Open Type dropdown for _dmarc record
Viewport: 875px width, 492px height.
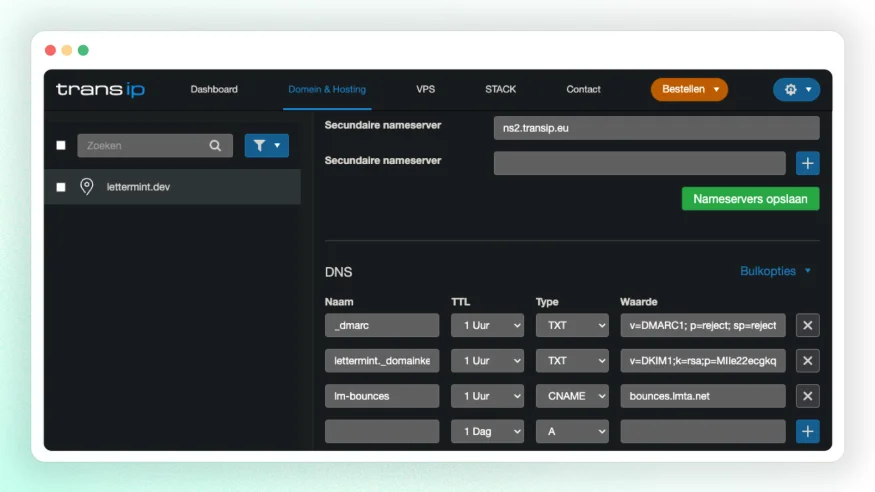pyautogui.click(x=572, y=325)
